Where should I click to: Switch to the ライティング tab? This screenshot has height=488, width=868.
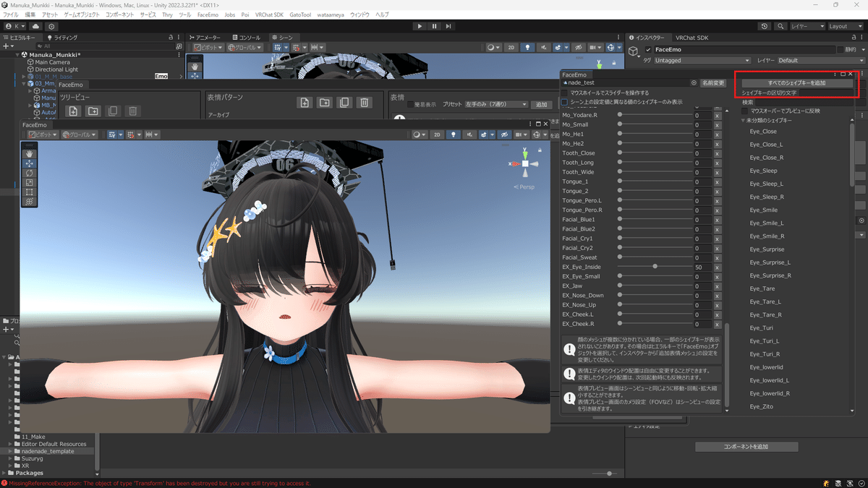pos(62,38)
